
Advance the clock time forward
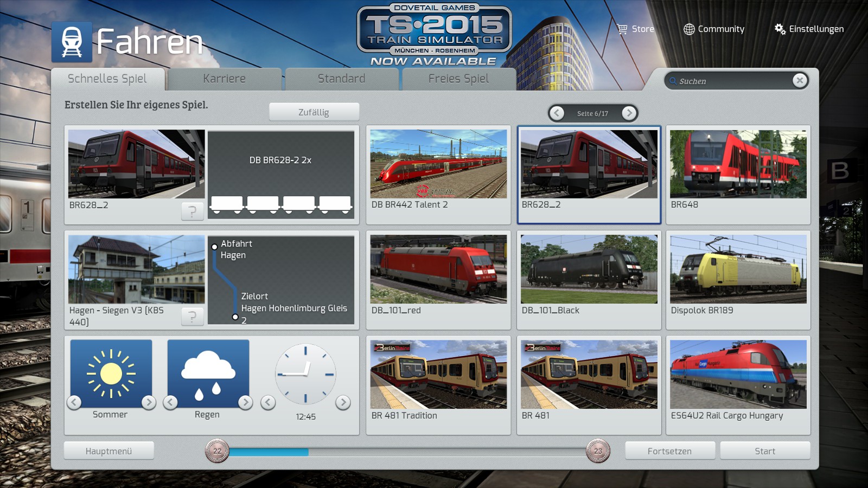[x=343, y=402]
